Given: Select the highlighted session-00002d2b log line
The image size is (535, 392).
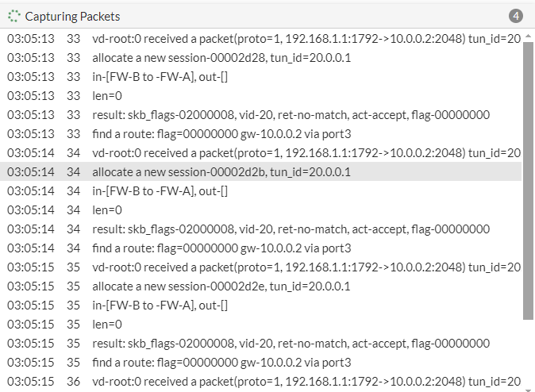Looking at the screenshot, I should (x=221, y=172).
